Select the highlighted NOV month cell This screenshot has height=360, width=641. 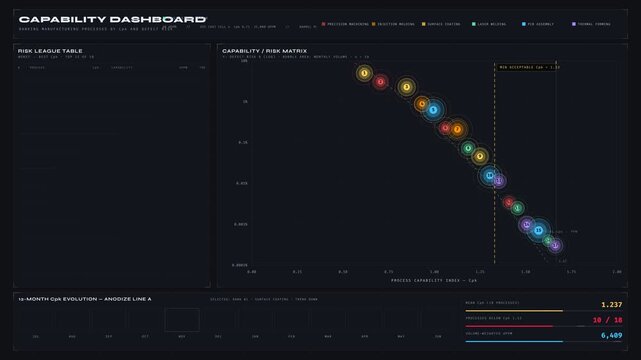(x=182, y=320)
